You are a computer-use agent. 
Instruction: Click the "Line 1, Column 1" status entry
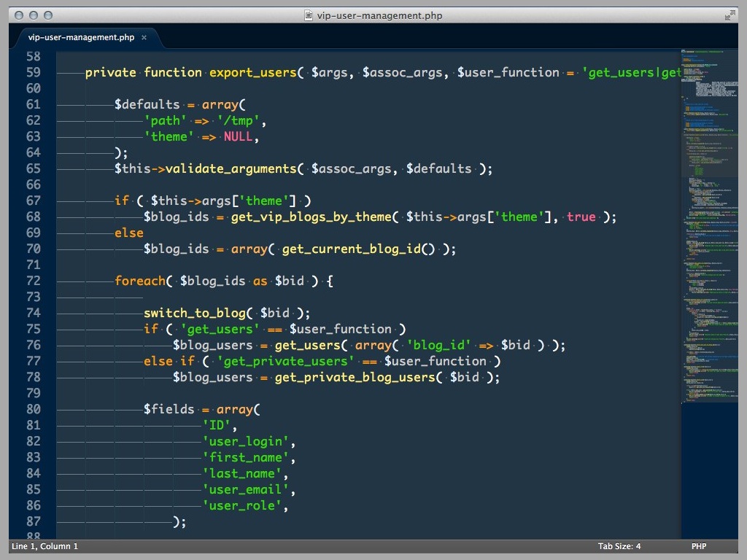point(44,546)
